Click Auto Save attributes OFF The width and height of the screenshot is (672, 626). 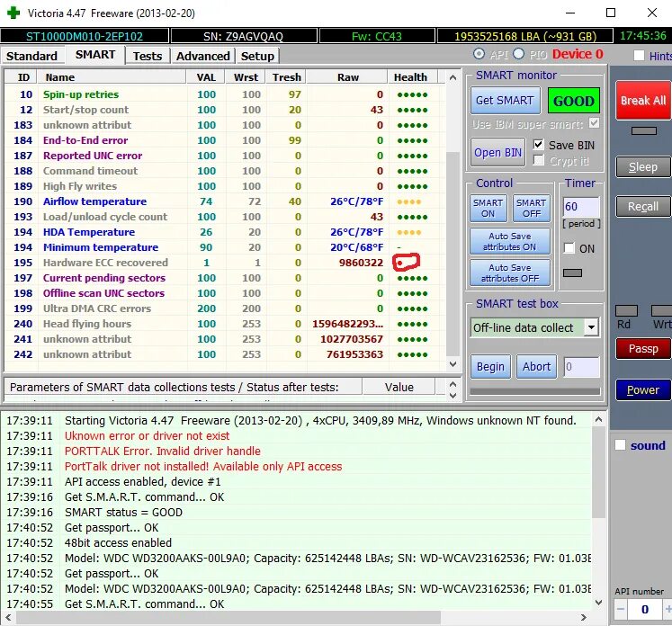[x=510, y=273]
